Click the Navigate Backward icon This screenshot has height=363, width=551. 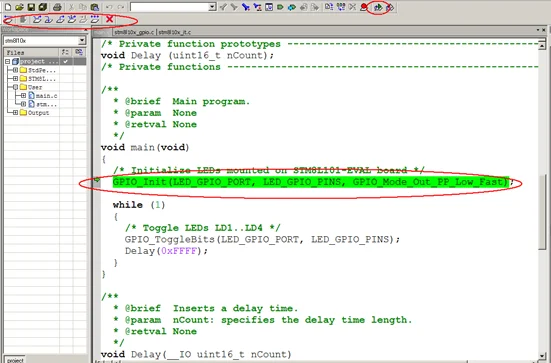(303, 7)
